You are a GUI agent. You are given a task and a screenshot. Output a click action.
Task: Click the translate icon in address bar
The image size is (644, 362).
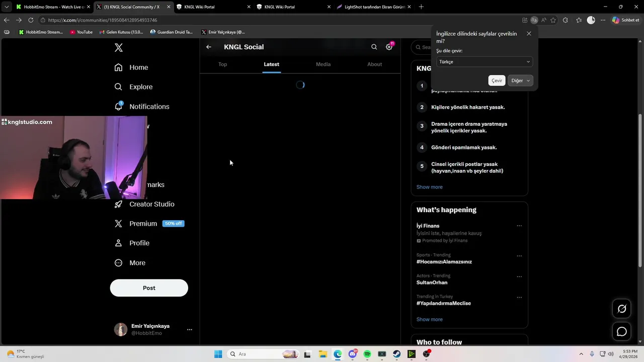click(534, 20)
